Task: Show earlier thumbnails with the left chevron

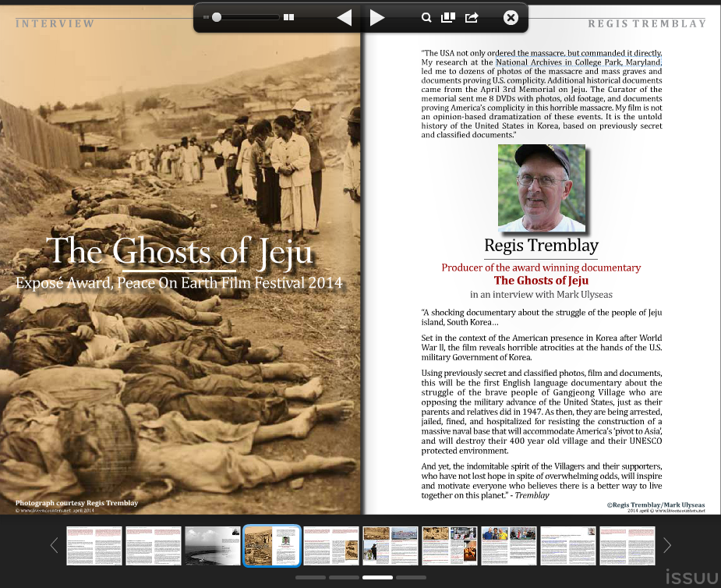Action: tap(55, 545)
